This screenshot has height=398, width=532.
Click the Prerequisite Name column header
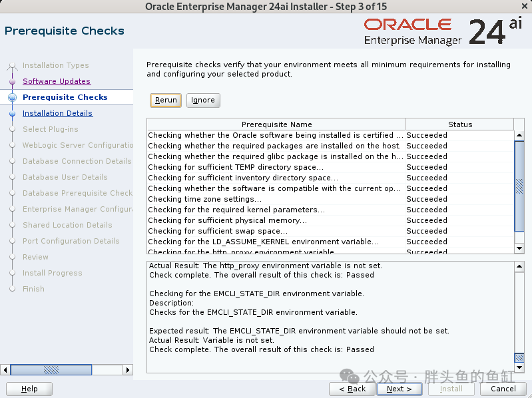[276, 124]
